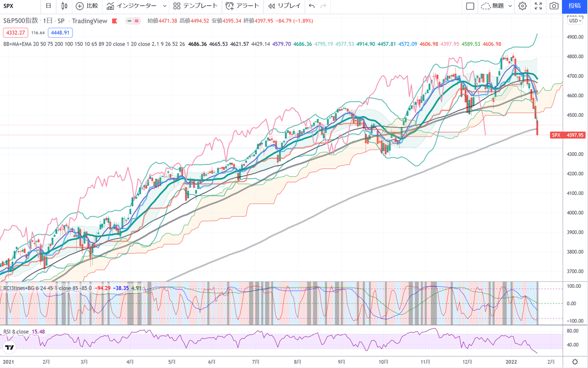Viewport: 588px width, 368px height.
Task: Click the 4448.91 buy price button
Action: [x=60, y=32]
